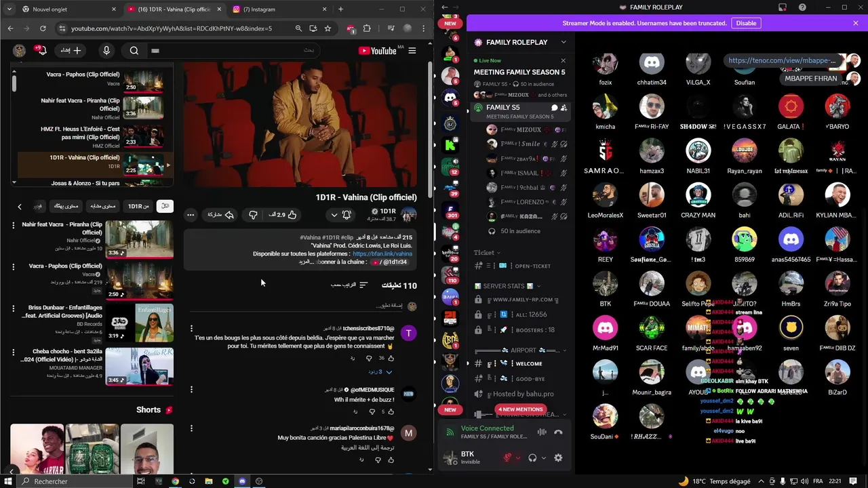This screenshot has width=868, height=488.
Task: Open Discord help question mark icon
Action: point(801,7)
